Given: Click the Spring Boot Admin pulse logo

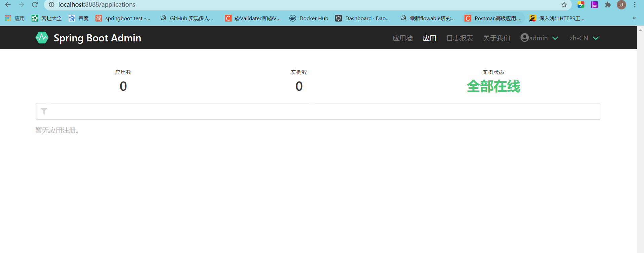Looking at the screenshot, I should [x=42, y=38].
